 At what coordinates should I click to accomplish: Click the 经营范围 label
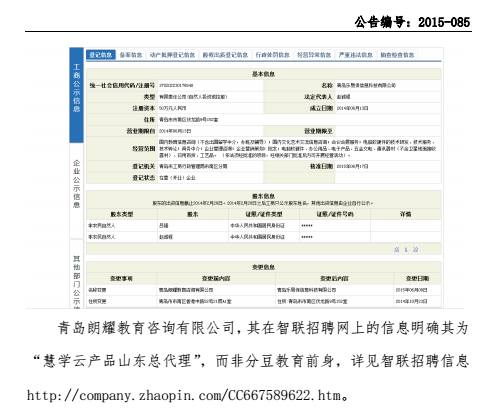[144, 149]
